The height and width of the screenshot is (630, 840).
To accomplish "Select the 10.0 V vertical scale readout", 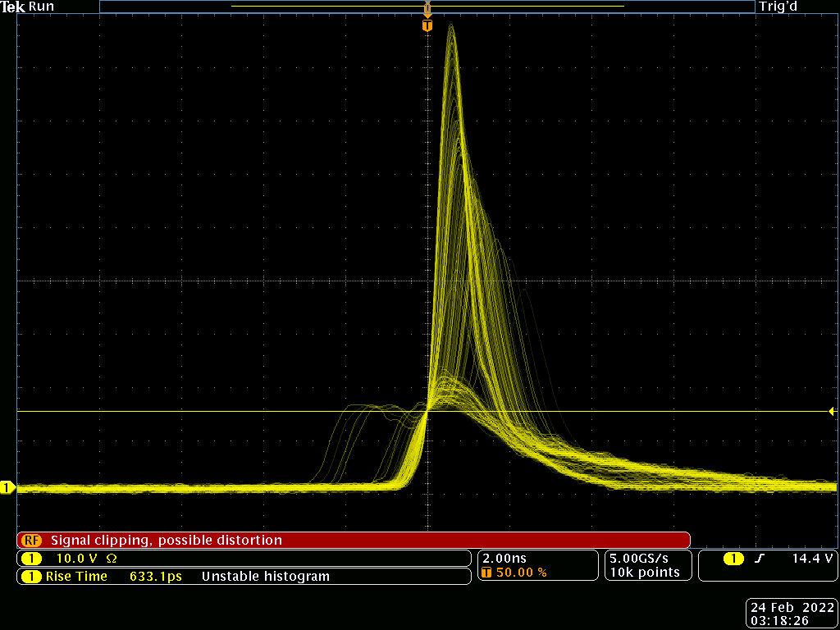I will pyautogui.click(x=76, y=559).
